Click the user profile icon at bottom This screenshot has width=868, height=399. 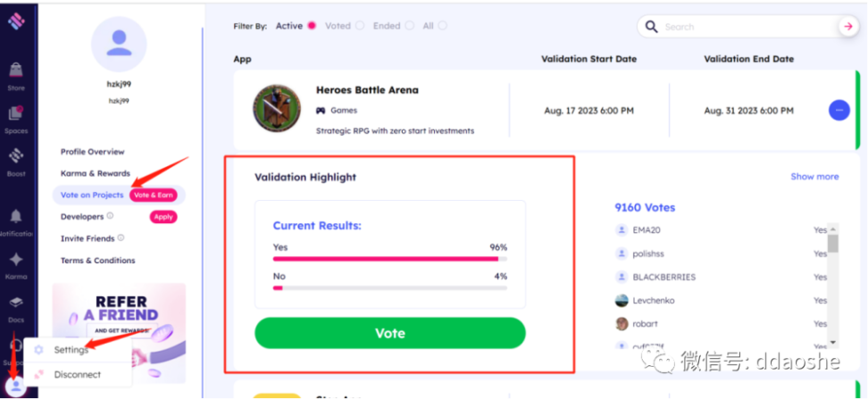[16, 386]
